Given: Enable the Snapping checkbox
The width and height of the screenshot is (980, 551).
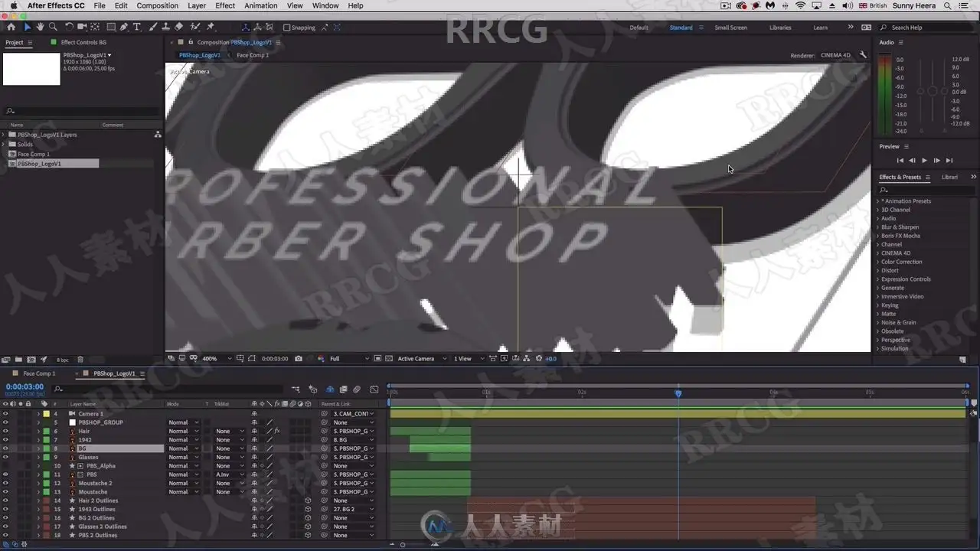Looking at the screenshot, I should pos(287,28).
